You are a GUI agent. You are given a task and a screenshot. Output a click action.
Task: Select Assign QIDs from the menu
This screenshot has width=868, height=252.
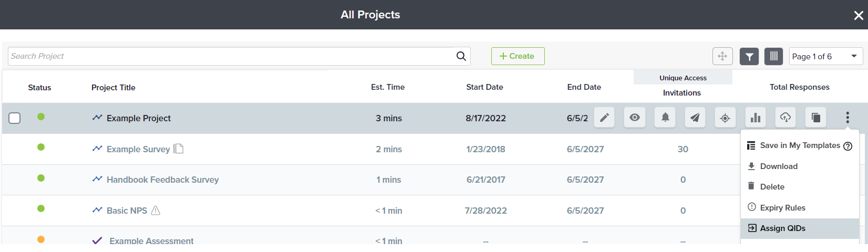pos(782,228)
